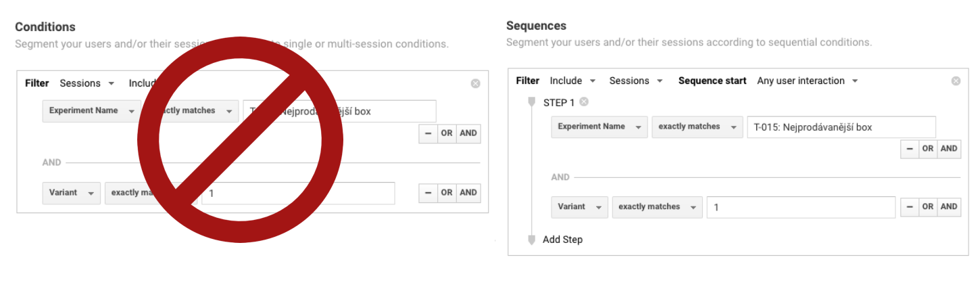
Task: Remove the Sequences filter with its X icon
Action: 956,81
